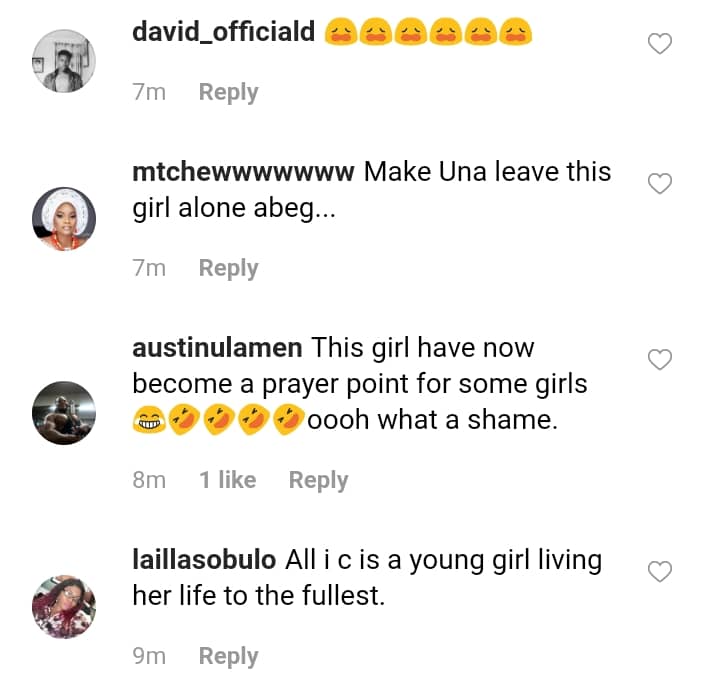Tap the 8m timestamp on austinulamen's comment
Screen dimensions: 720x673
click(x=149, y=480)
